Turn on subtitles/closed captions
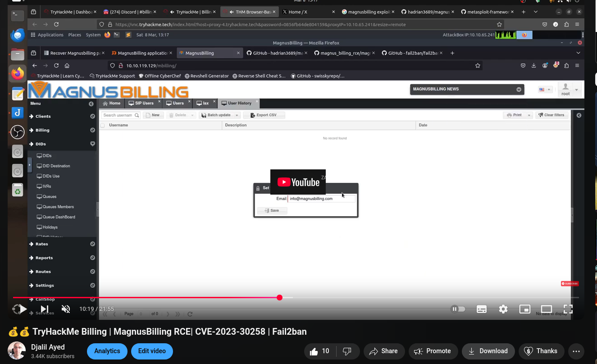Image resolution: width=597 pixels, height=364 pixels. pyautogui.click(x=481, y=309)
